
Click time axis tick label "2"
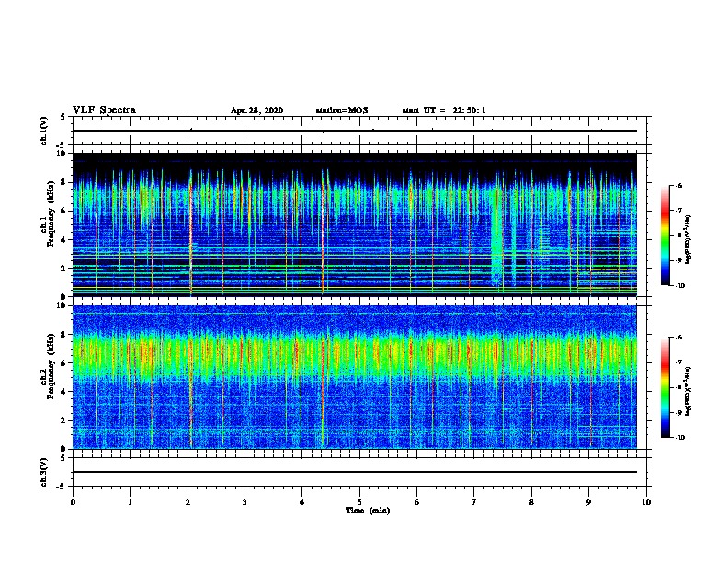(188, 502)
